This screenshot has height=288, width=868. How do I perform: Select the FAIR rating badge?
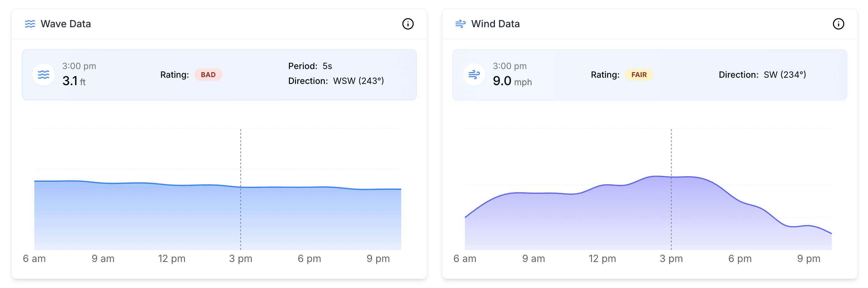638,75
